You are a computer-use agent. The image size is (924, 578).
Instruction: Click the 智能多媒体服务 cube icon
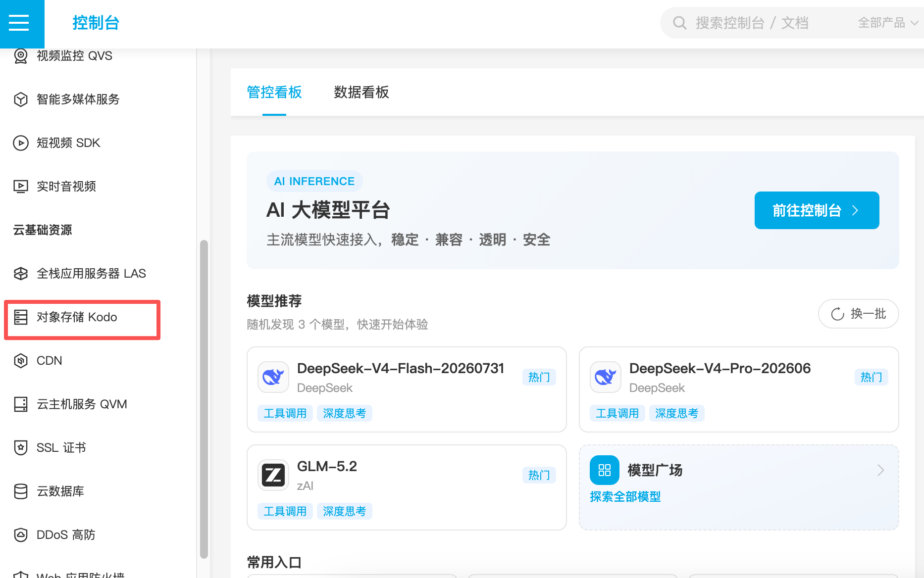[21, 99]
